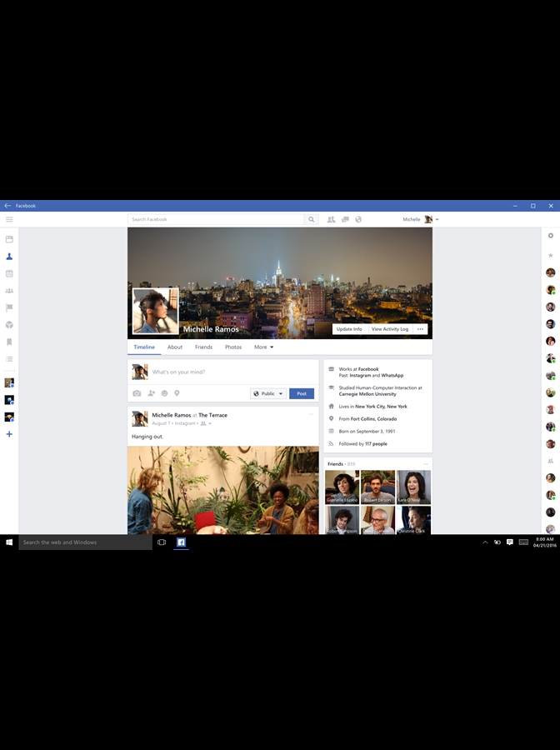This screenshot has height=750, width=560.
Task: Switch to the Photos tab
Action: (233, 347)
